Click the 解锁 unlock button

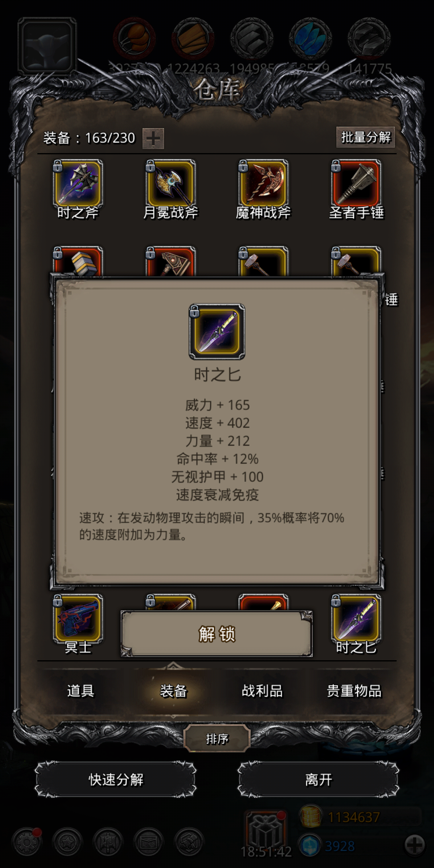click(217, 634)
